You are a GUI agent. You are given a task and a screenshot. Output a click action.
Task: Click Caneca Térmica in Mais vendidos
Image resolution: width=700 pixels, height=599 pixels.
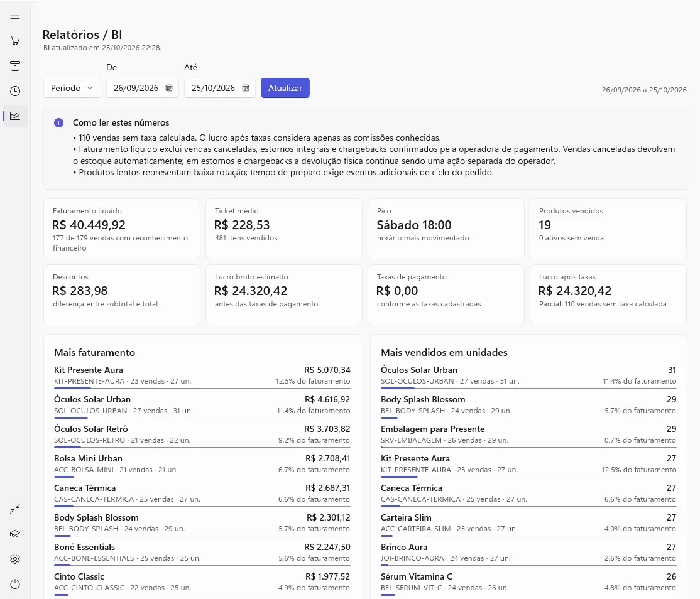coord(528,494)
